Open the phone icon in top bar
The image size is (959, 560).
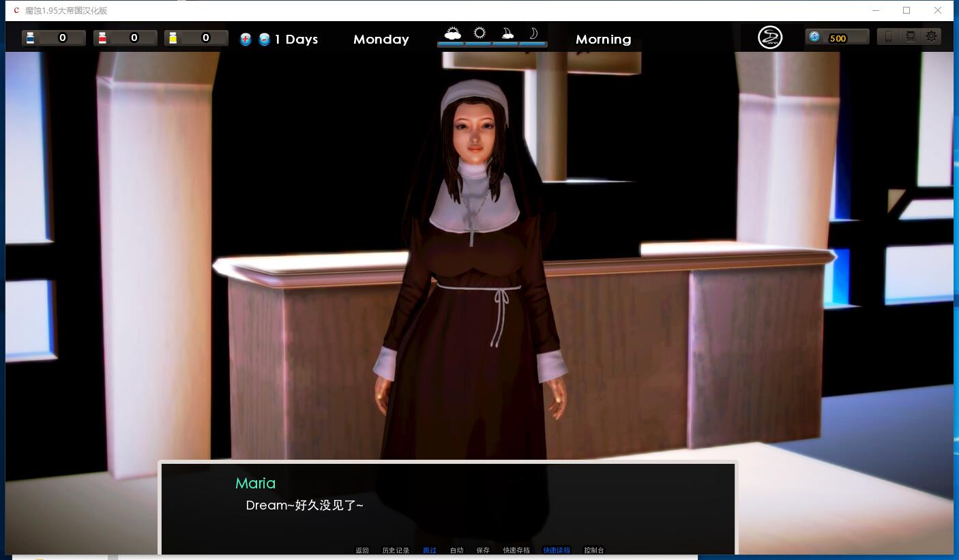pyautogui.click(x=888, y=37)
